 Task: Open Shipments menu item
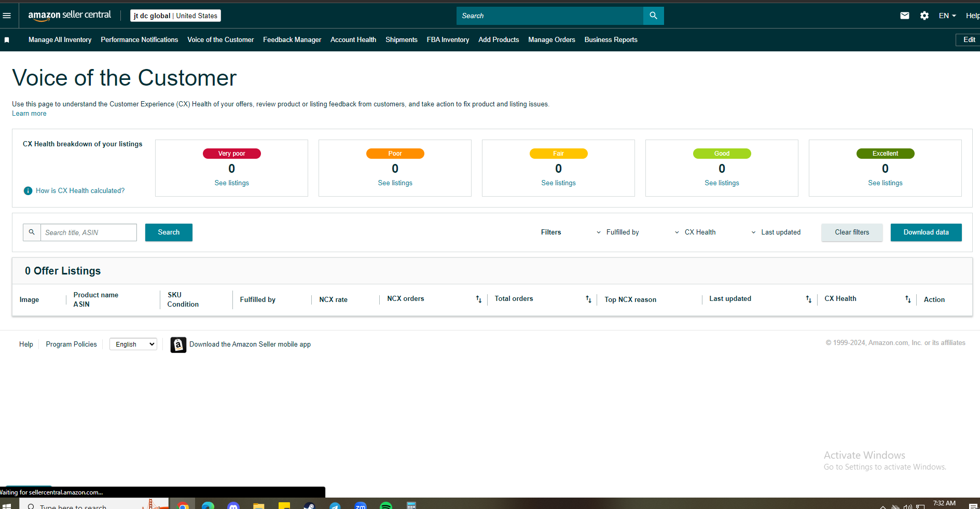coord(402,40)
